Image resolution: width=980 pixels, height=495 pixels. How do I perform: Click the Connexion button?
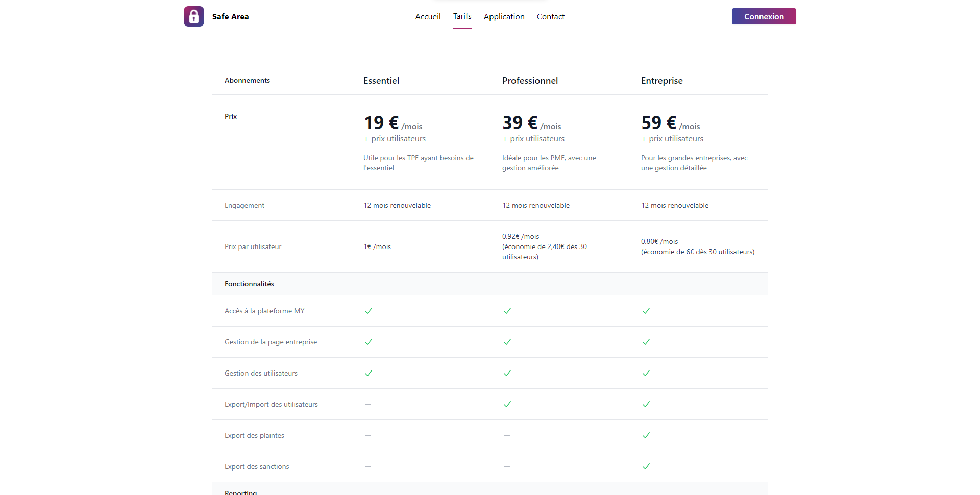[x=764, y=16]
